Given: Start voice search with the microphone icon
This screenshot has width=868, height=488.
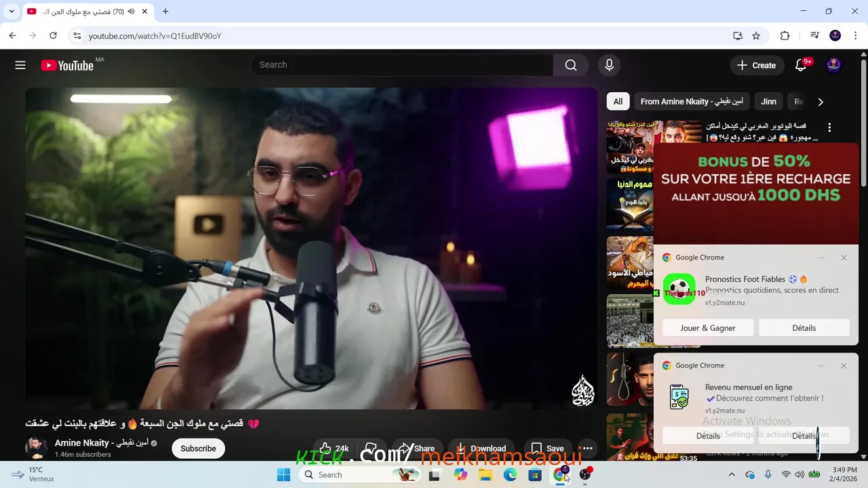Looking at the screenshot, I should tap(609, 65).
